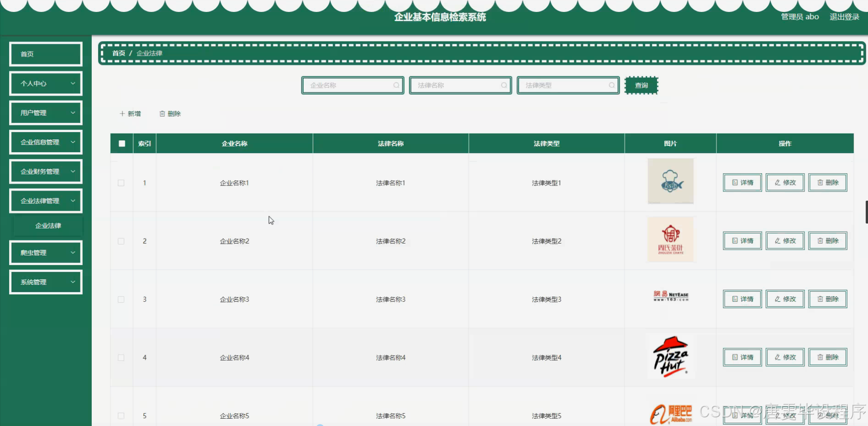This screenshot has width=868, height=426.
Task: Click 详情 document icon for 企业名称3
Action: click(735, 299)
